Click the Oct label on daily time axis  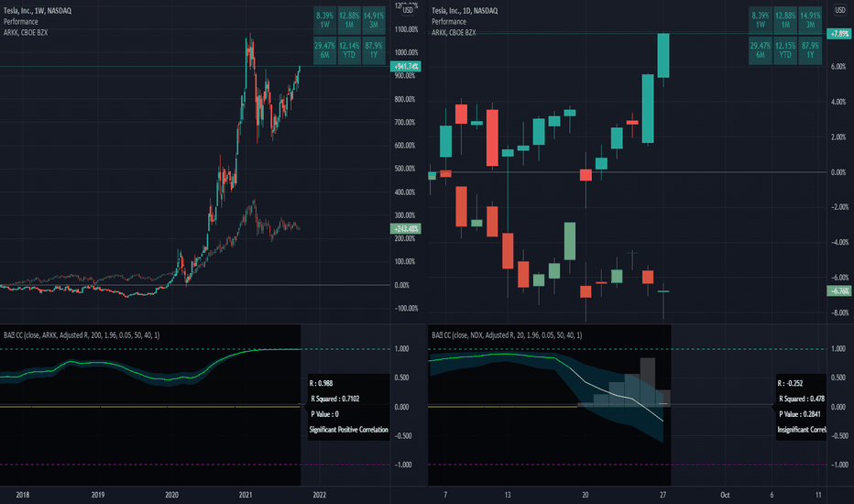click(x=725, y=495)
